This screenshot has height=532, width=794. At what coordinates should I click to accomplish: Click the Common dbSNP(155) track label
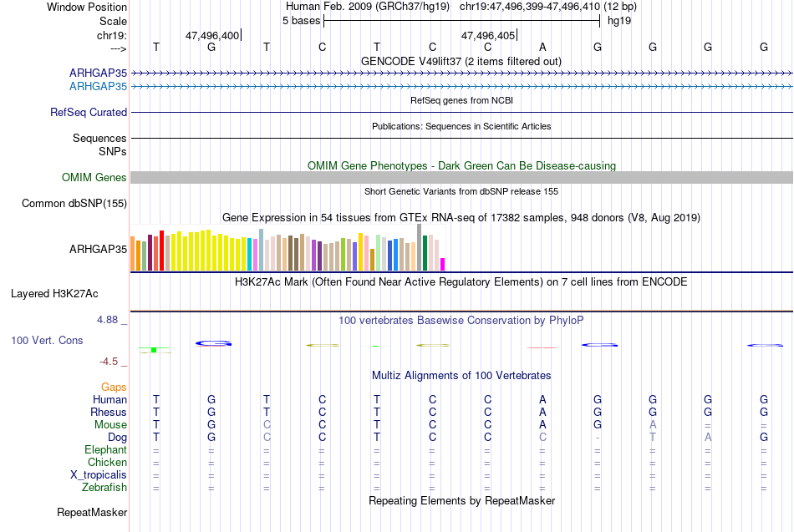click(x=74, y=204)
